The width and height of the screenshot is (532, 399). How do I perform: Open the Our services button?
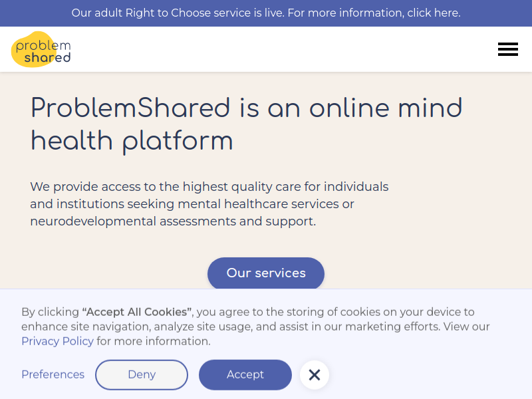click(x=266, y=273)
